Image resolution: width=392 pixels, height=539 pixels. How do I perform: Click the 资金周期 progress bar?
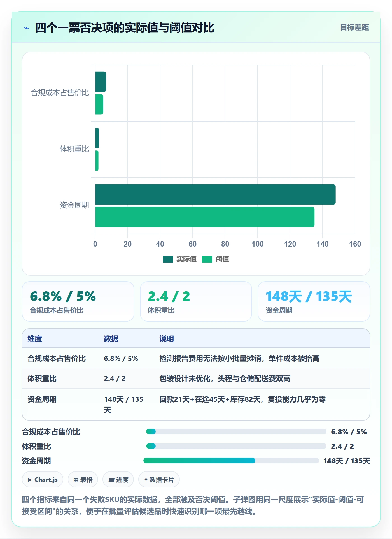point(231,461)
